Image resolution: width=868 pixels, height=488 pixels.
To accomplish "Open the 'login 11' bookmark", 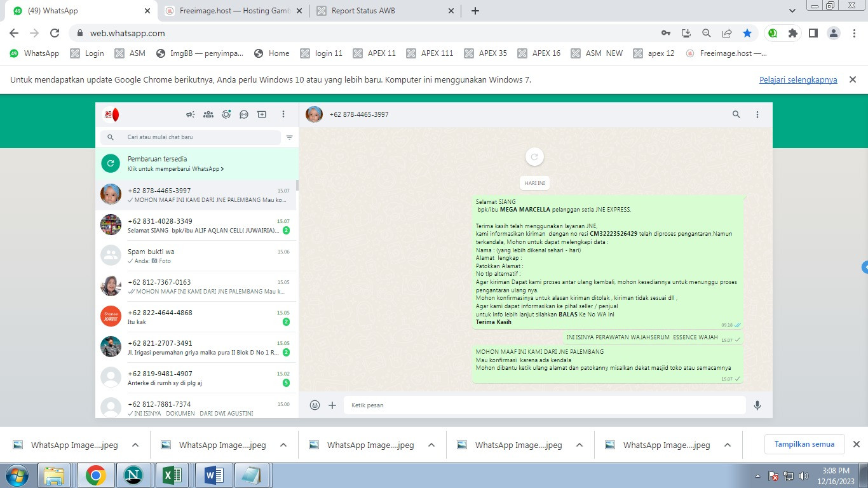I will (322, 53).
